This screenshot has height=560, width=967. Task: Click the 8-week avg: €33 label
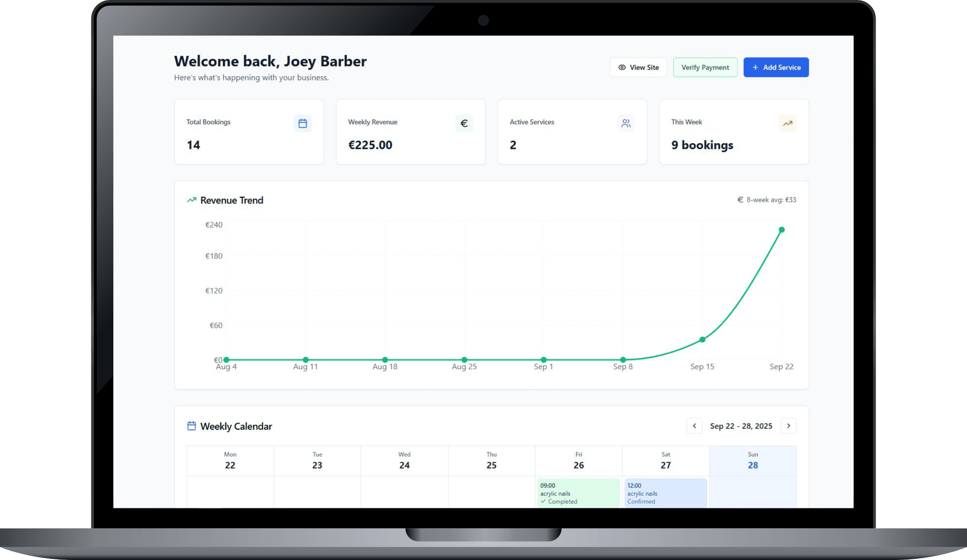point(771,200)
